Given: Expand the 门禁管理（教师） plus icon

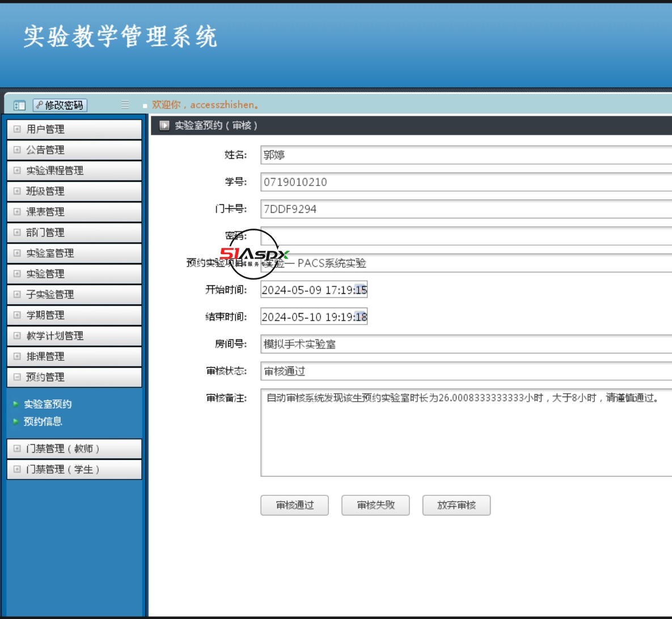Looking at the screenshot, I should [17, 448].
